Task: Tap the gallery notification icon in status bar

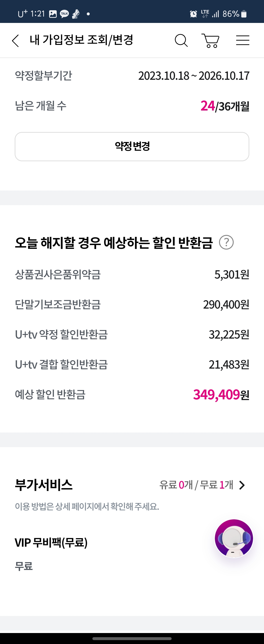Action: point(53,14)
